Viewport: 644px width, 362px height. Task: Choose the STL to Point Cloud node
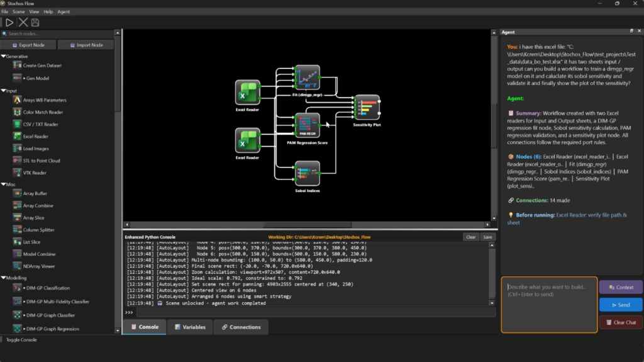(42, 161)
